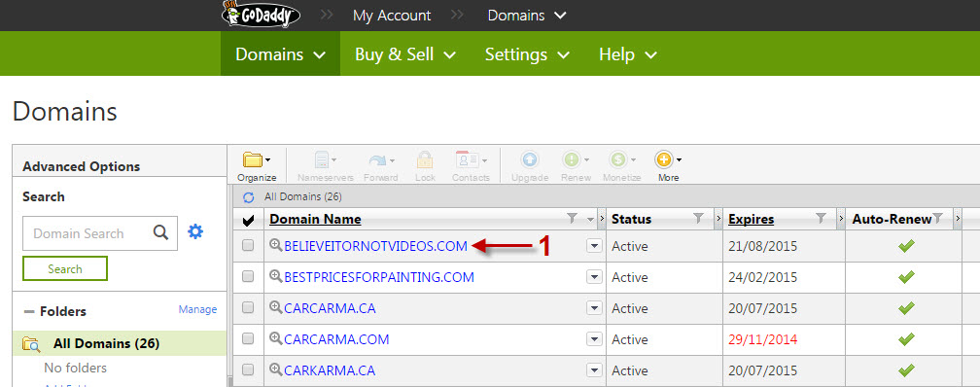Open the Settings menu

pos(527,54)
